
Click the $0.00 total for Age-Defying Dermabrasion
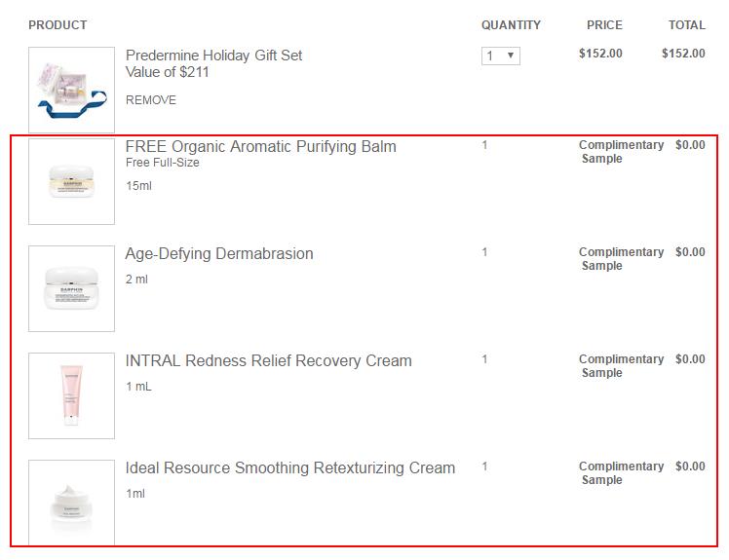point(690,252)
